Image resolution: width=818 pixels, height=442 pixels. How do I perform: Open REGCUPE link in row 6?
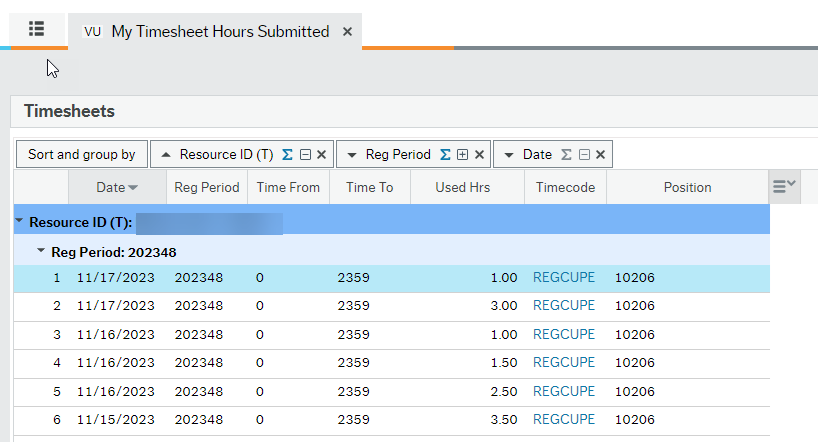(x=564, y=420)
